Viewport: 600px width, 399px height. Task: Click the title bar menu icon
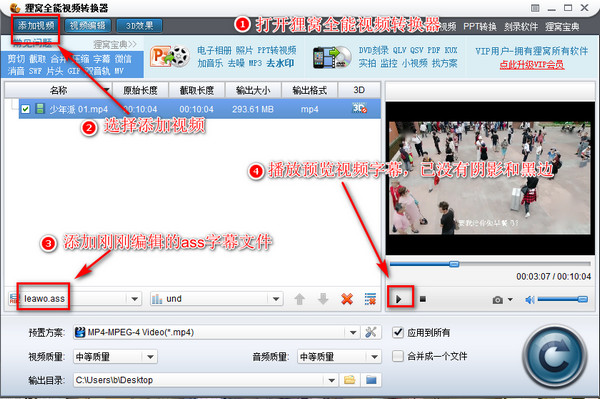535,8
